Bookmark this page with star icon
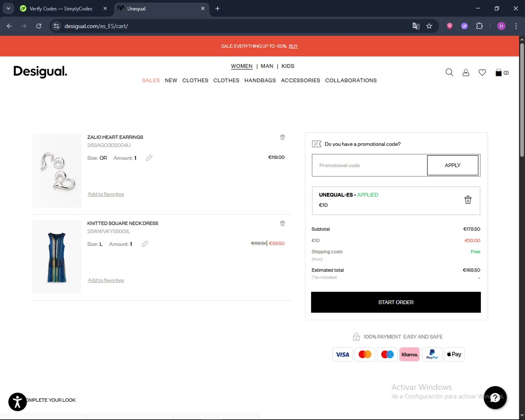Image resolution: width=525 pixels, height=420 pixels. [429, 26]
